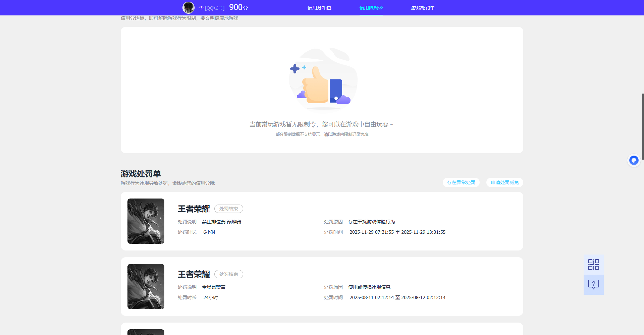The width and height of the screenshot is (644, 335).
Task: Show the QR code panel icon
Action: click(593, 265)
